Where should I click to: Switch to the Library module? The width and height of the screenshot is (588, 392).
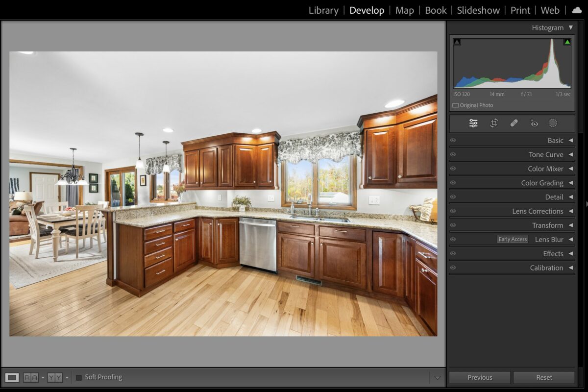coord(323,10)
